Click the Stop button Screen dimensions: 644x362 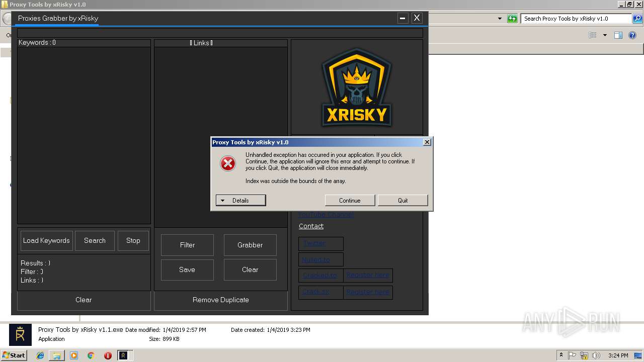133,241
